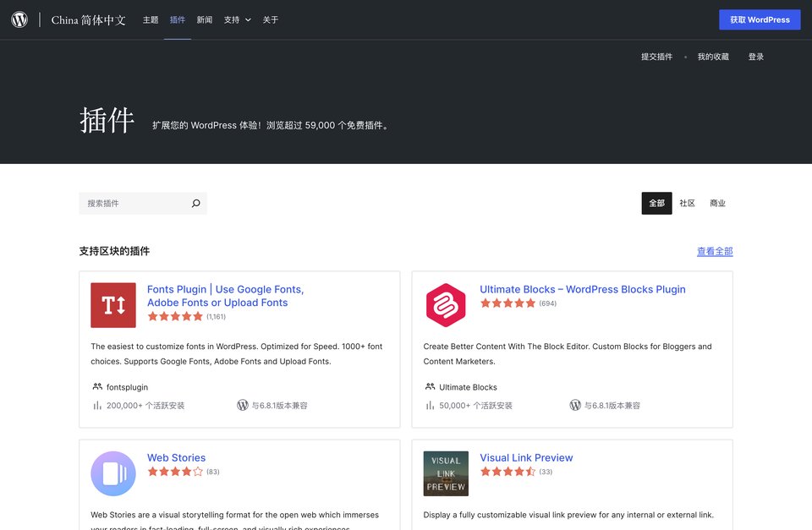
Task: Open the Visual Link Preview thumbnail
Action: 446,473
